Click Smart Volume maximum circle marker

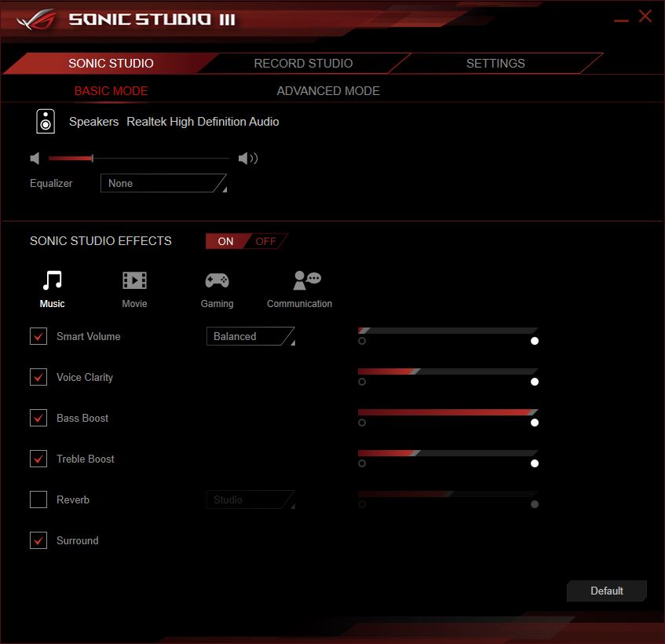click(x=535, y=341)
